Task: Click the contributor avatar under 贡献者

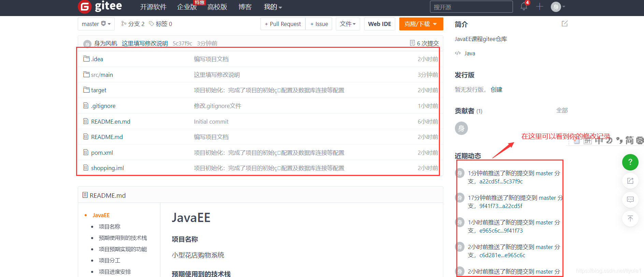Action: tap(461, 128)
